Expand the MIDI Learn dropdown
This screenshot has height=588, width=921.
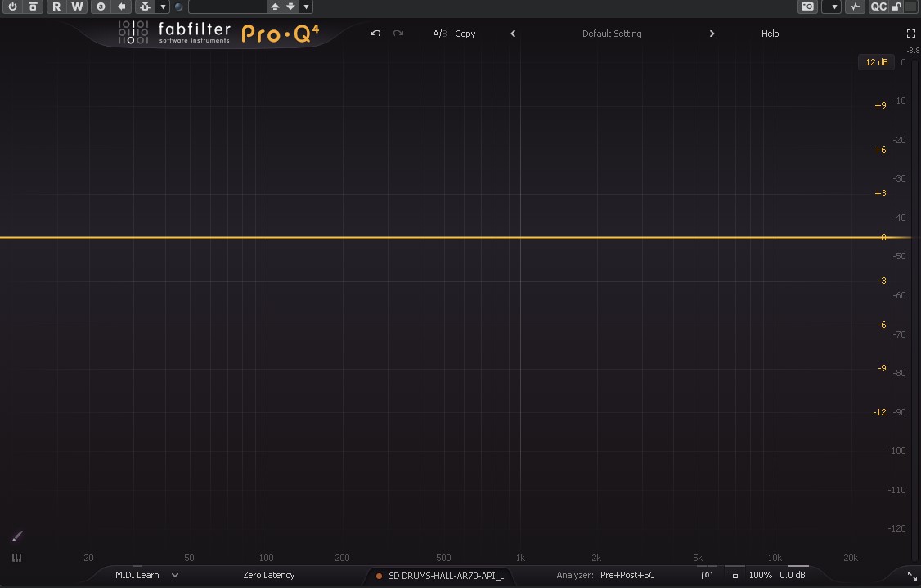point(174,575)
